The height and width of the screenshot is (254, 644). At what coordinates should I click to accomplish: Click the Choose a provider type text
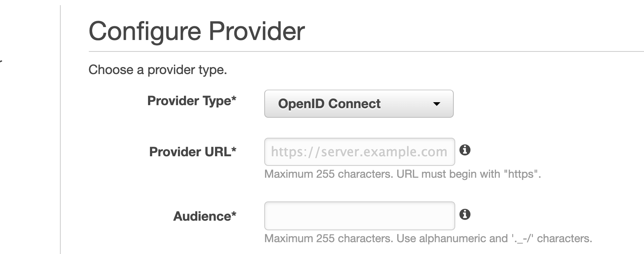pos(158,70)
